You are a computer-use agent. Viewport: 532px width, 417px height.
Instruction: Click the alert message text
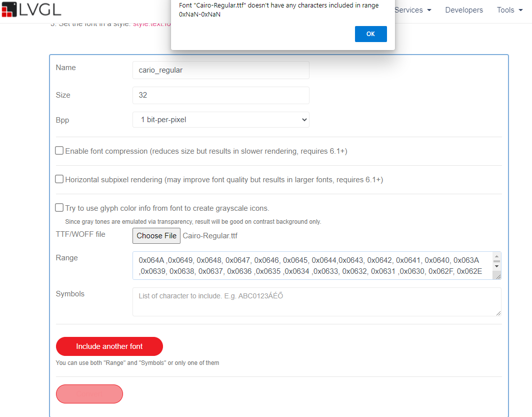[x=278, y=10]
